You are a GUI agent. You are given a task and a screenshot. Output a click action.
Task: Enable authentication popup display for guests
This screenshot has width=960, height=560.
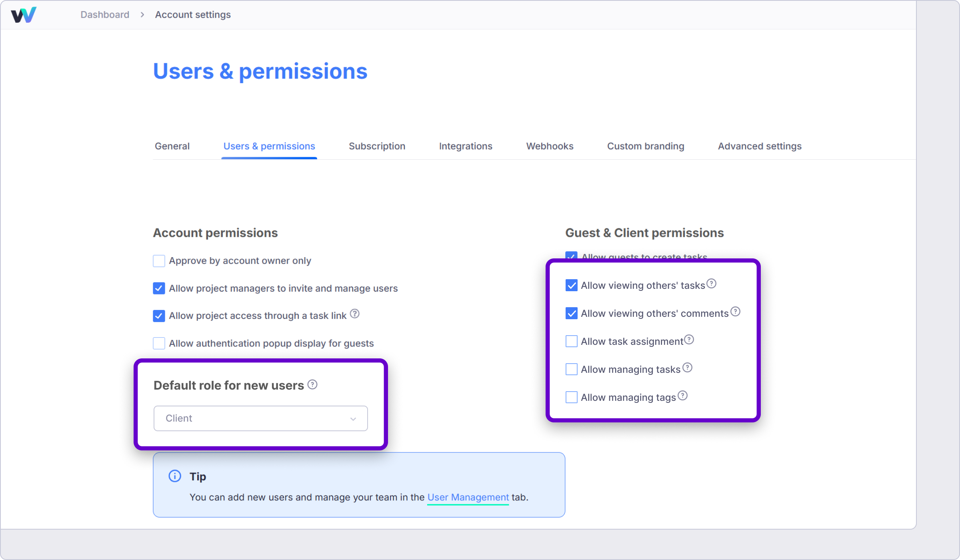click(159, 343)
